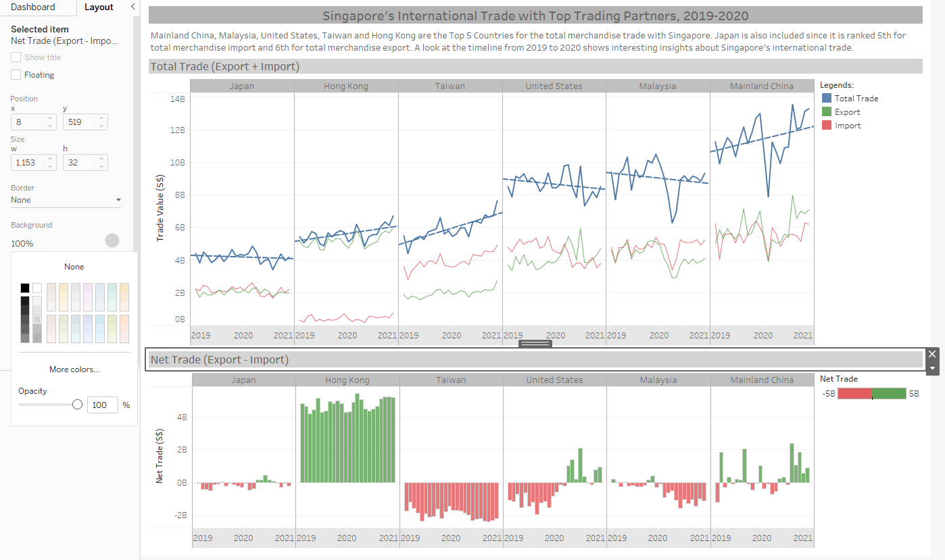Click the Net Trade red-green color legend bar

click(x=871, y=394)
